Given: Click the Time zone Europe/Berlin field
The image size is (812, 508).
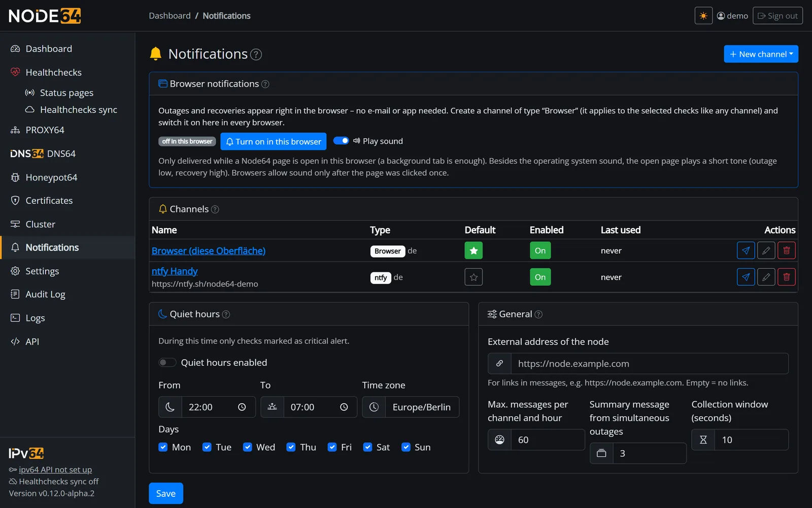Looking at the screenshot, I should point(422,407).
